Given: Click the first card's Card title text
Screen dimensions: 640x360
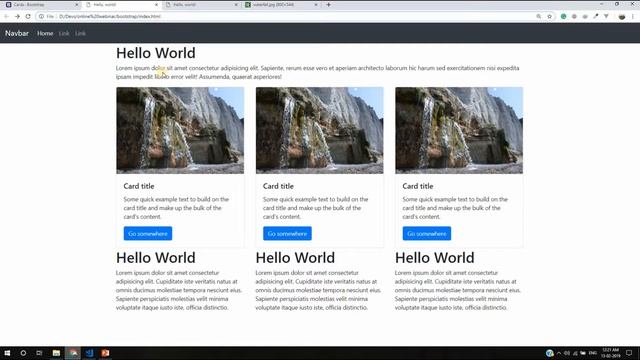Looking at the screenshot, I should pos(139,186).
